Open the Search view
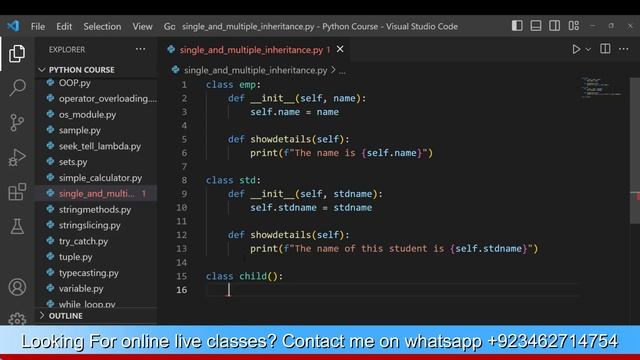 (17, 87)
